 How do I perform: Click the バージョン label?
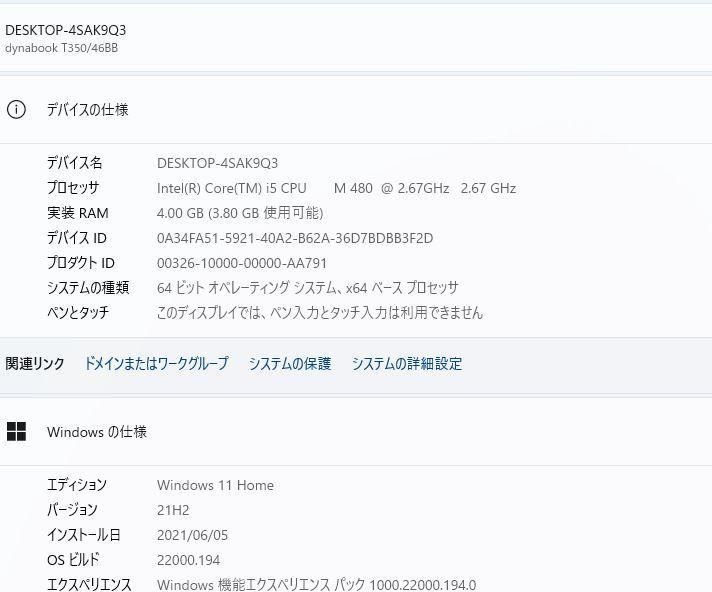pyautogui.click(x=72, y=509)
